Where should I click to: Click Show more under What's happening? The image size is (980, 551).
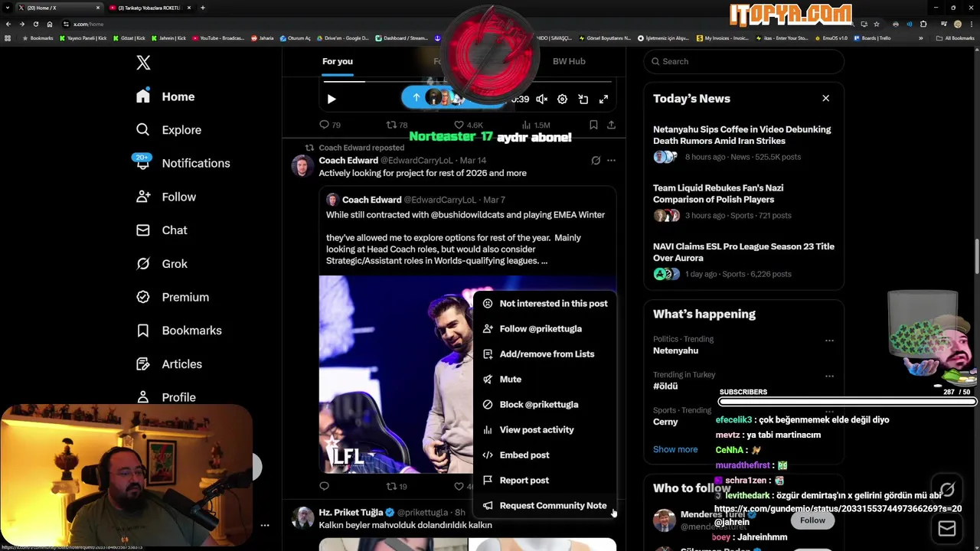point(675,450)
